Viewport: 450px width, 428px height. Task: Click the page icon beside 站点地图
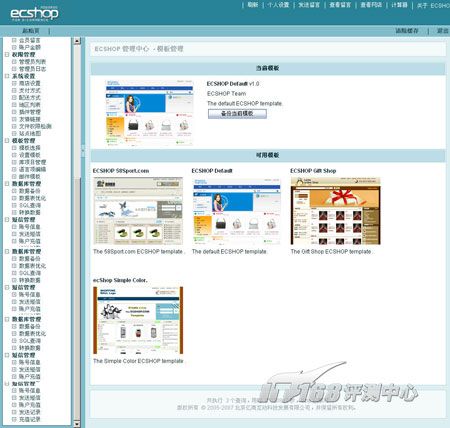[x=14, y=133]
